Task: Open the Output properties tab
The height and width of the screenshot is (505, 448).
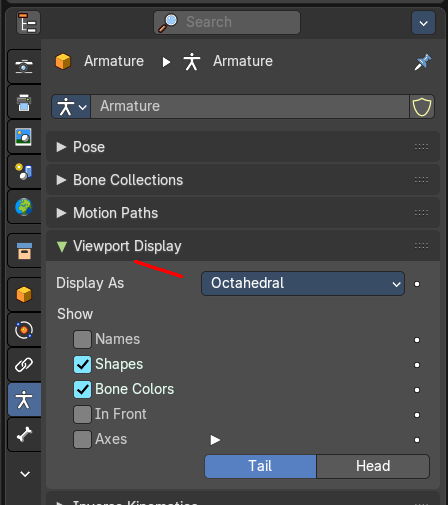Action: click(x=24, y=102)
